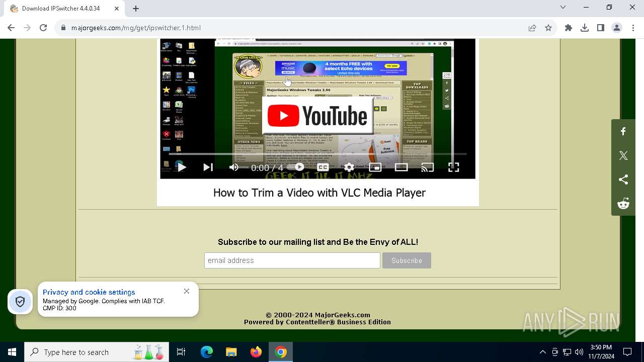Open generic share options
Screen dimensions: 644x362
[x=623, y=180]
